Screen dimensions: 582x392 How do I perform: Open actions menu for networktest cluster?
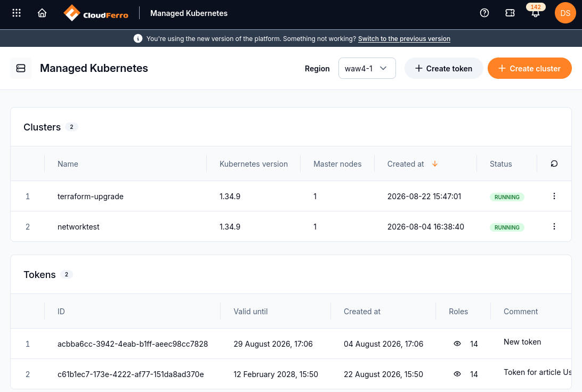tap(554, 226)
